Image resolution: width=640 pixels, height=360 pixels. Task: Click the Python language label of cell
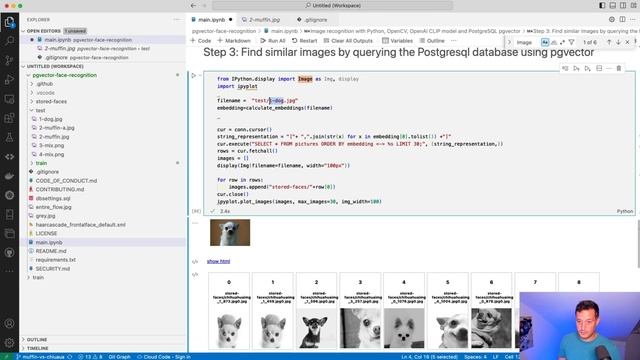click(624, 211)
